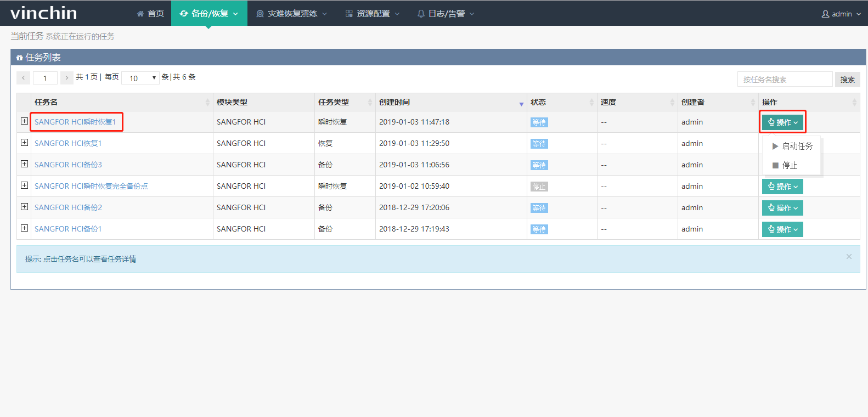Image resolution: width=868 pixels, height=417 pixels.
Task: Open the 灾难恢复演练 menu
Action: pyautogui.click(x=291, y=13)
